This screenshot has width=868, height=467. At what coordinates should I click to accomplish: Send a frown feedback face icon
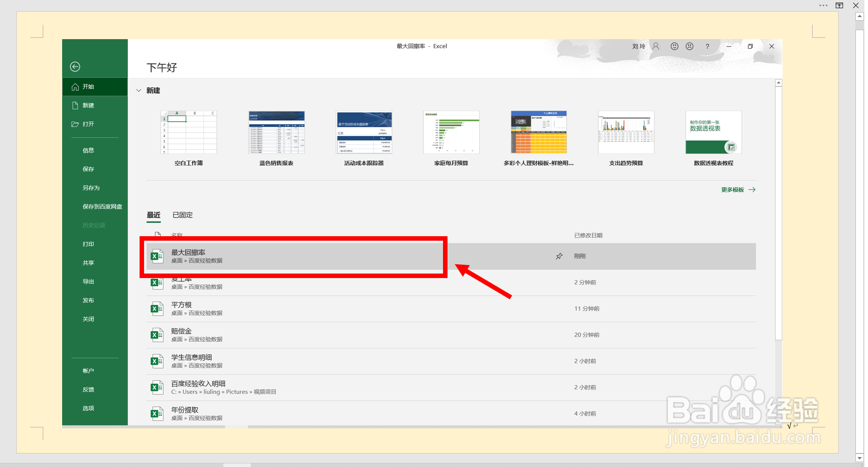pyautogui.click(x=690, y=46)
